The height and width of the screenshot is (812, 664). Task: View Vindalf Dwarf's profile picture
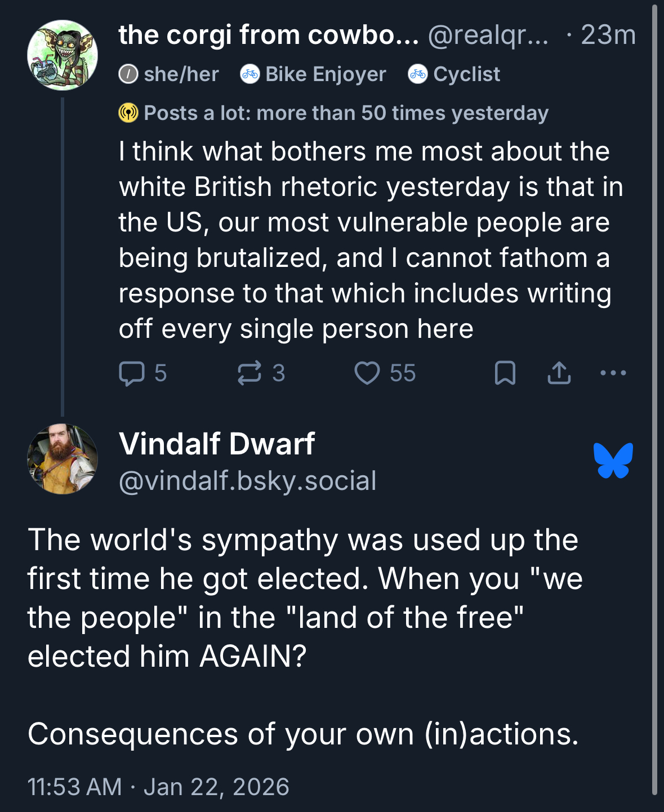click(x=63, y=459)
